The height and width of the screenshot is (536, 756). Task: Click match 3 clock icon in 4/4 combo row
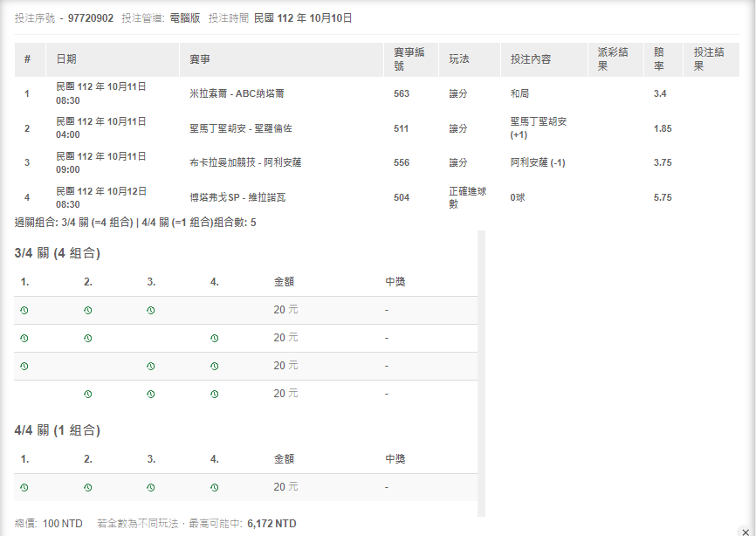pyautogui.click(x=151, y=488)
